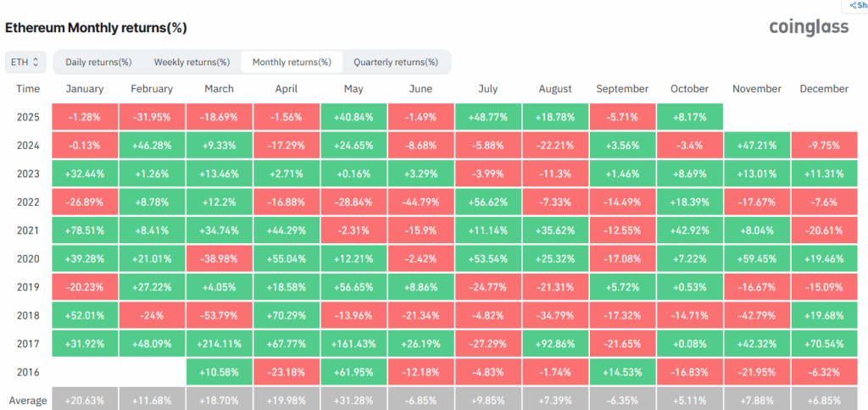Select the 2016 row label
The height and width of the screenshot is (410, 868).
coord(27,370)
